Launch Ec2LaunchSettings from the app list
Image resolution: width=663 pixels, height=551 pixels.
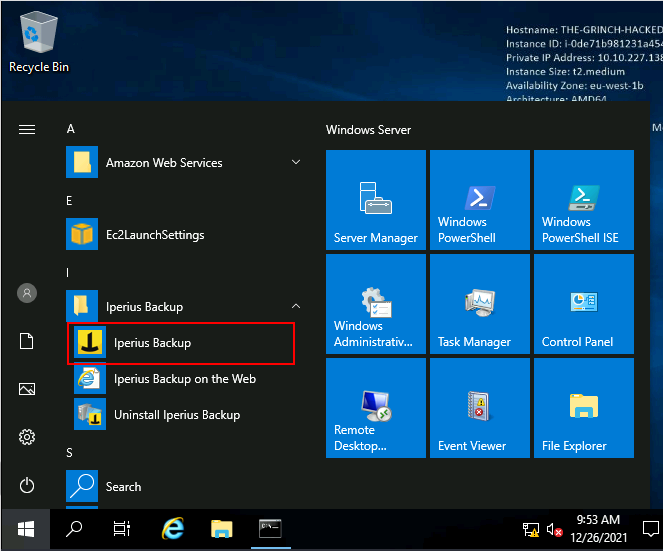(184, 234)
